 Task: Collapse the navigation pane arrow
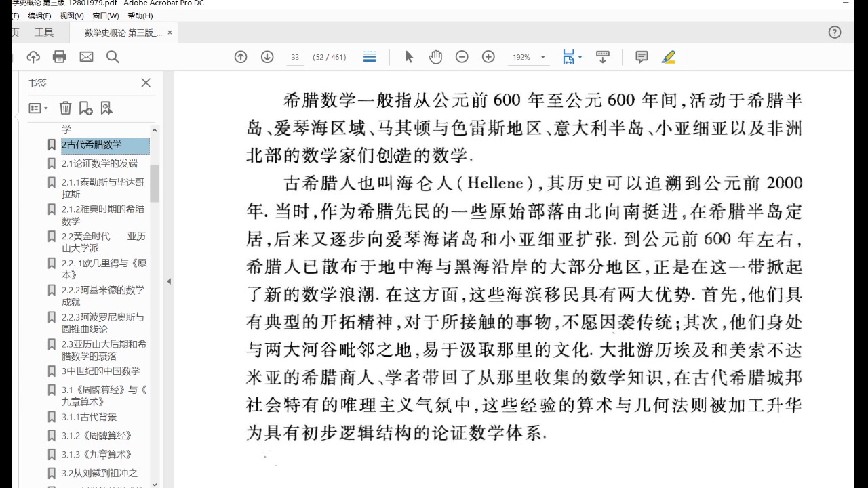(x=169, y=281)
